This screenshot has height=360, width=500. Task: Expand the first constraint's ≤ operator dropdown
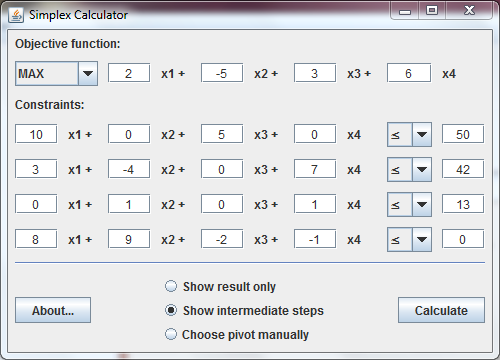(409, 135)
